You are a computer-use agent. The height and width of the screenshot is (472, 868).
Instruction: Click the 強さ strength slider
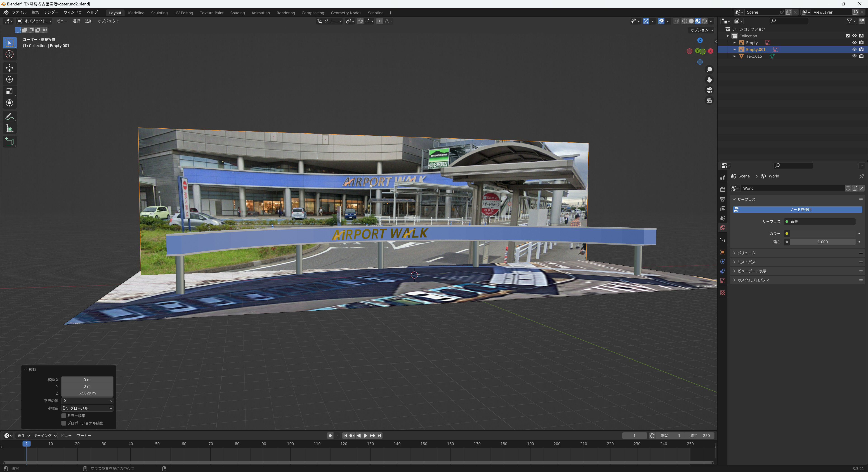pos(823,242)
